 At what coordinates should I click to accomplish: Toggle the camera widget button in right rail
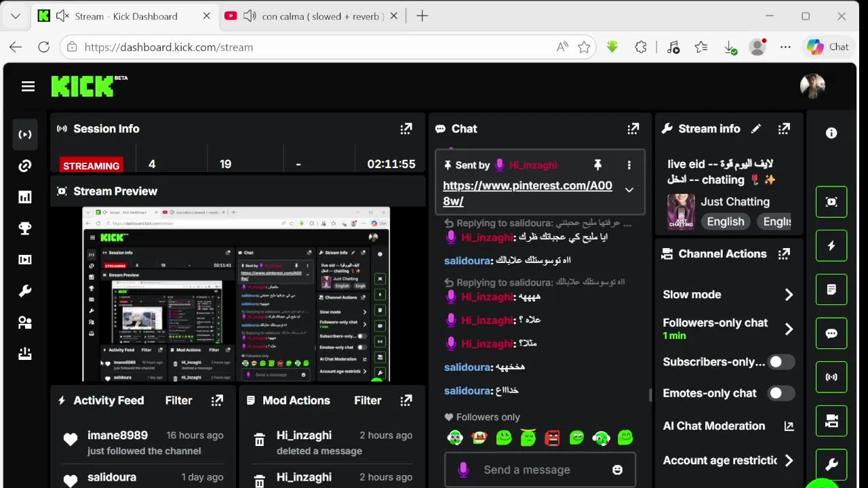point(831,421)
